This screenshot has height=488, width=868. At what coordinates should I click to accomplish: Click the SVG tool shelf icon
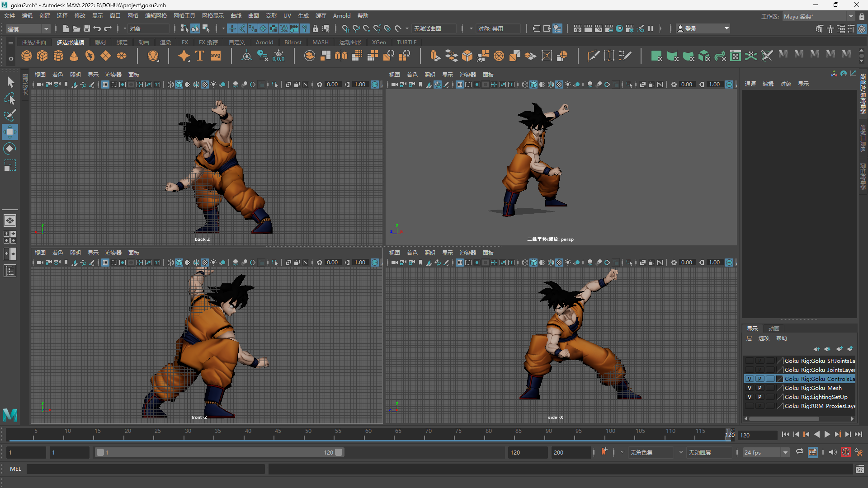point(216,56)
